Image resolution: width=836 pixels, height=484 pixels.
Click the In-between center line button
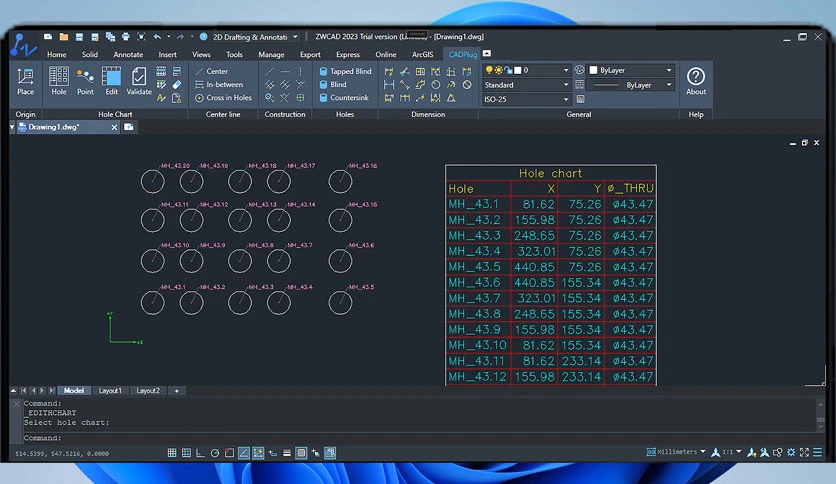(x=219, y=84)
